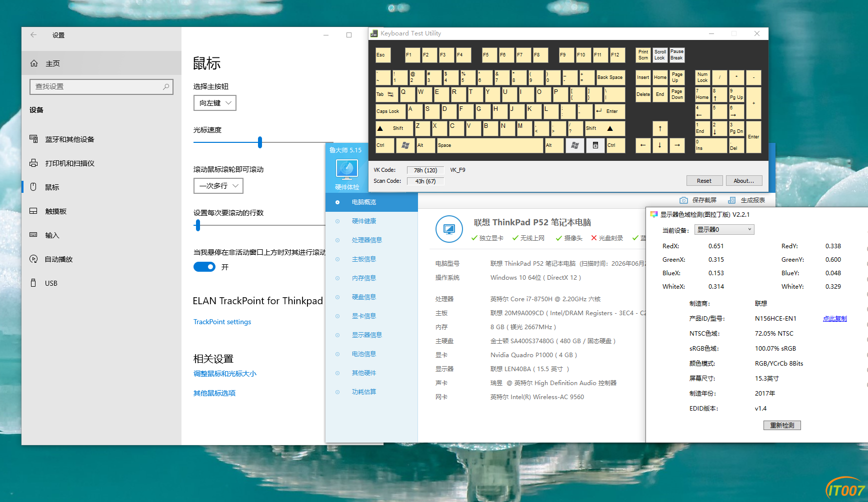Select 硬件健康 in Ludashi sidebar
Screen dimensions: 868x502
tap(371, 221)
